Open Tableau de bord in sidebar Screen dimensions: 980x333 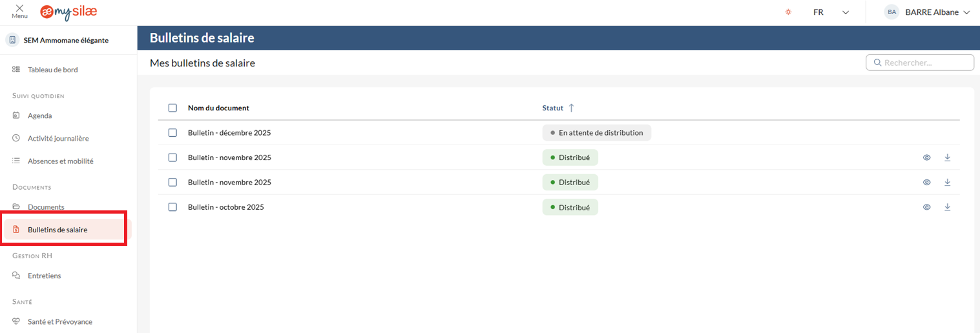click(x=52, y=70)
